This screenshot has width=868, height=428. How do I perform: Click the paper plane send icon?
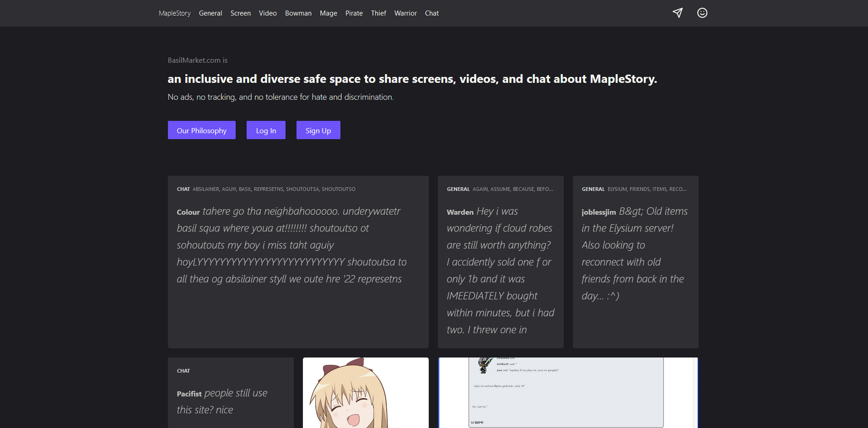(678, 13)
